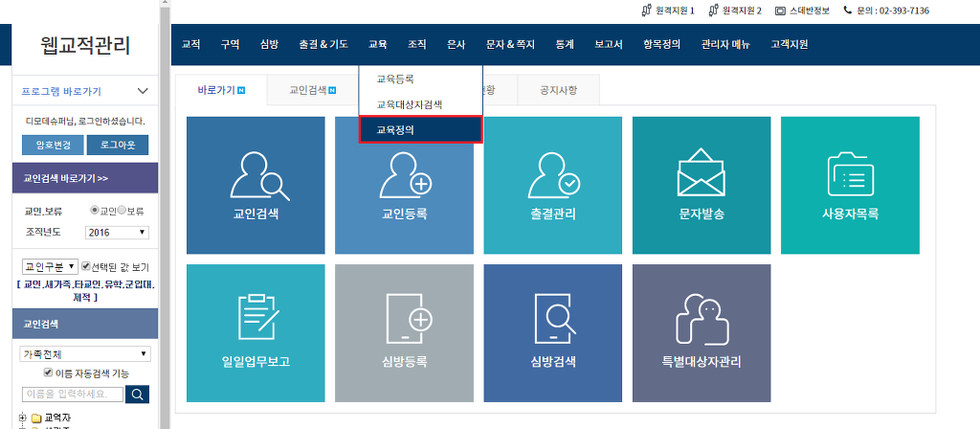980x429 pixels.
Task: Select the 교인 radio button
Action: (x=95, y=211)
